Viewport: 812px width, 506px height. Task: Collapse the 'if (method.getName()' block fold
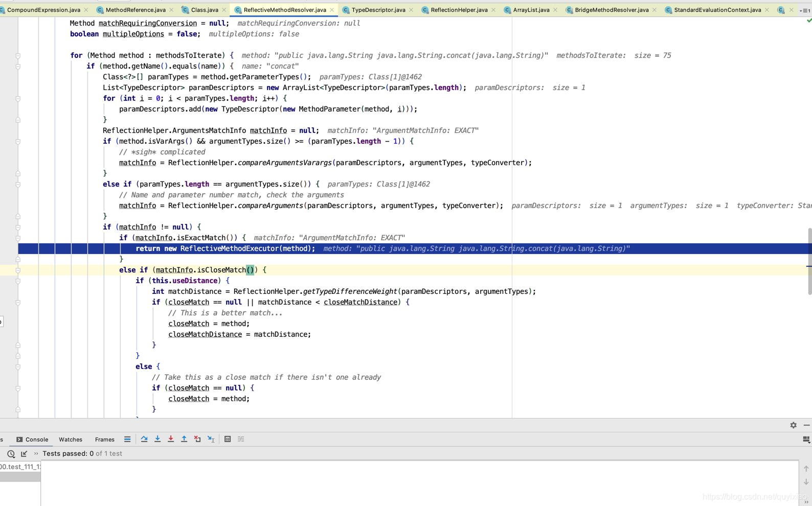tap(18, 66)
